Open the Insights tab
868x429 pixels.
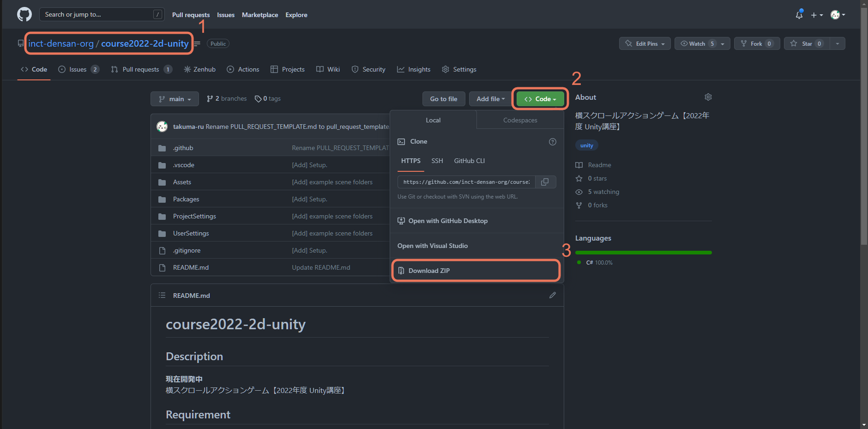point(414,69)
